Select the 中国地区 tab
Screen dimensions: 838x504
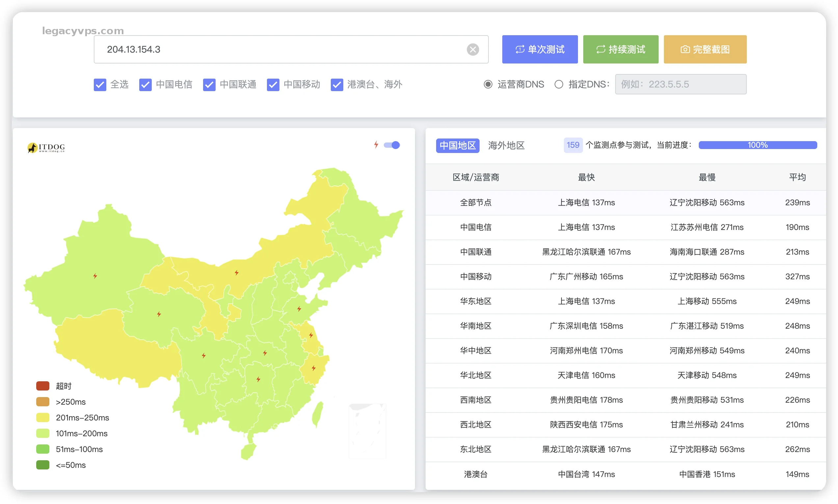pos(458,145)
